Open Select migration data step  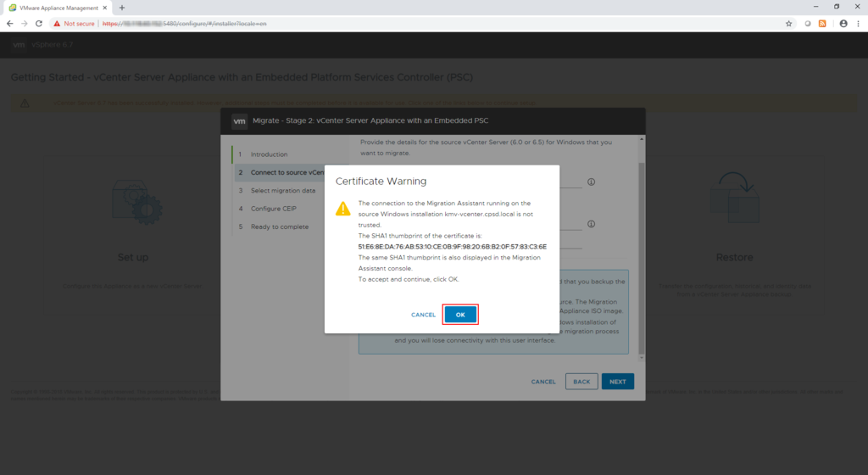[x=282, y=191]
